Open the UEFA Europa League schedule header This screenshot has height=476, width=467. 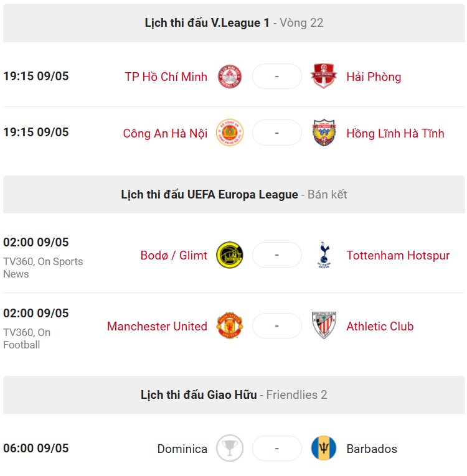(x=234, y=195)
